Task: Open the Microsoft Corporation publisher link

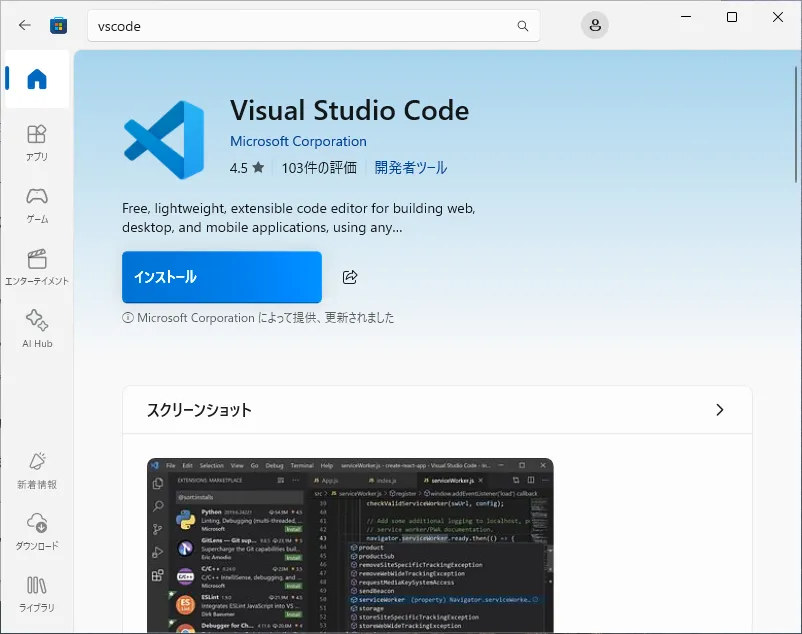Action: tap(298, 141)
